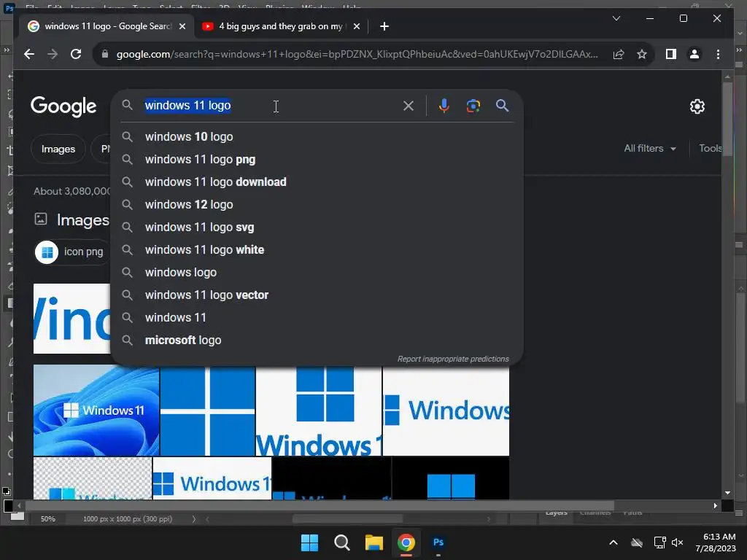Open Windows Start menu
This screenshot has width=747, height=560.
(309, 542)
